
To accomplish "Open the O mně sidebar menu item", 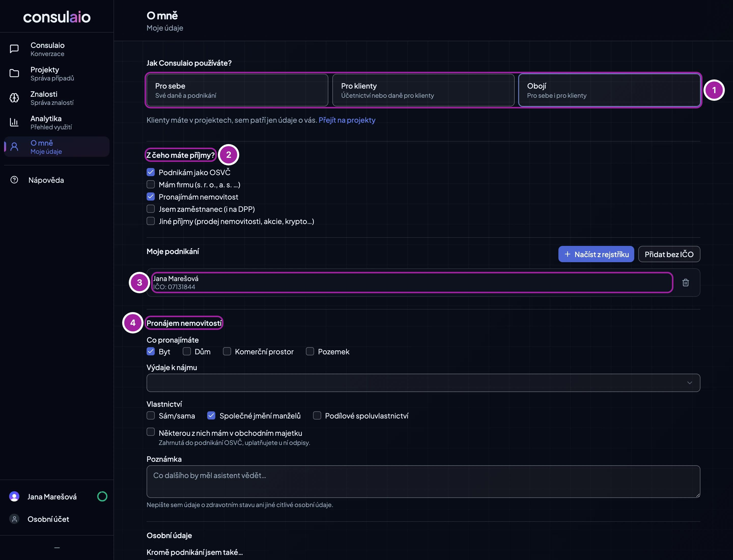I will [x=57, y=147].
